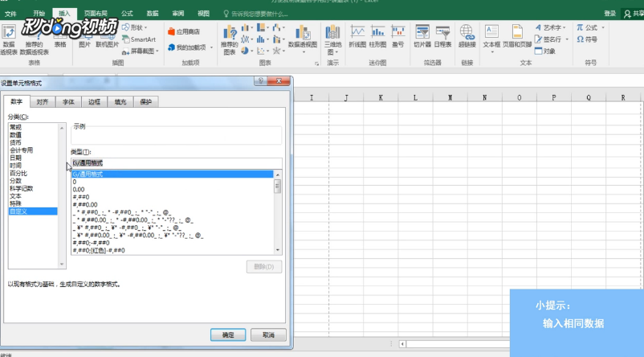Open the 视图 (View) ribbon tab
This screenshot has width=644, height=357.
tap(203, 14)
